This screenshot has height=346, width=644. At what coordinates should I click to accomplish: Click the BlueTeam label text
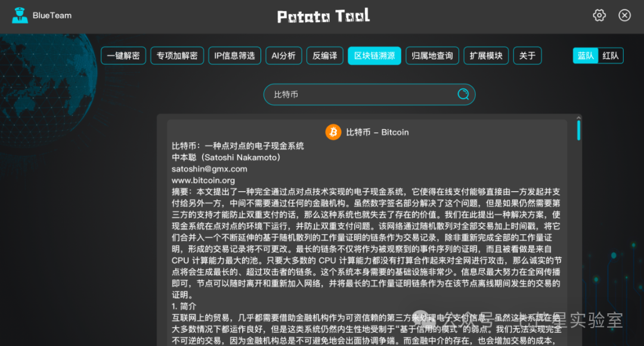point(52,15)
